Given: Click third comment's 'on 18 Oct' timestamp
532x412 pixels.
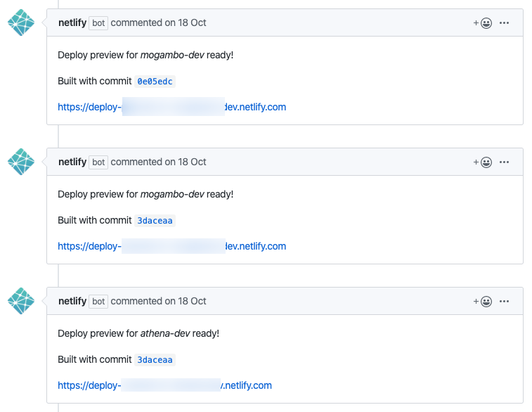Looking at the screenshot, I should click(186, 302).
